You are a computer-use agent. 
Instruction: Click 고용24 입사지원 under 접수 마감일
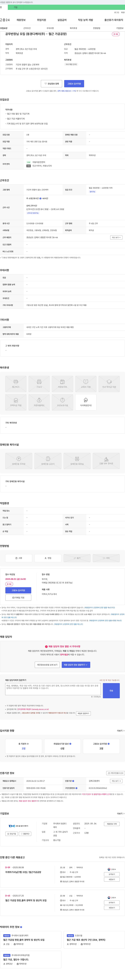tap(18, 590)
